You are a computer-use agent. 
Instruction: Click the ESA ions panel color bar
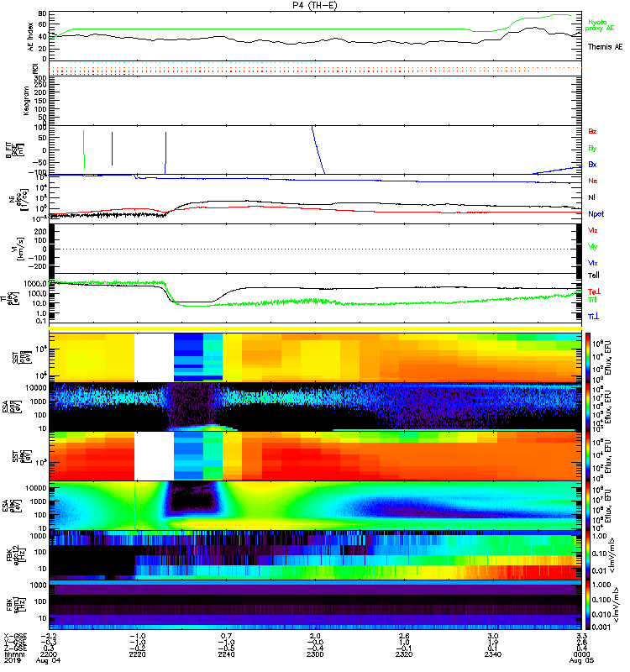[587, 407]
